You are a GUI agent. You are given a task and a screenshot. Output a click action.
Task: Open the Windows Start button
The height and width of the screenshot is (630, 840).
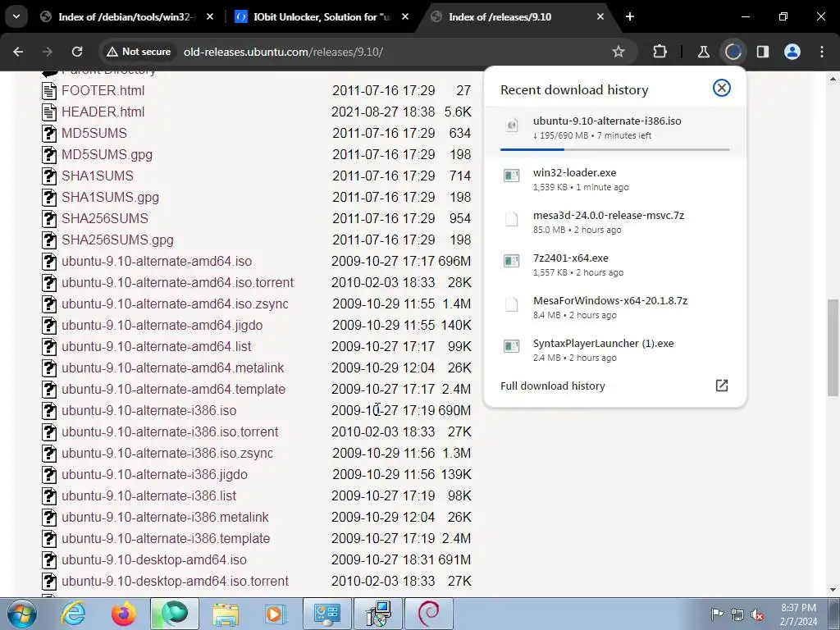(x=22, y=614)
